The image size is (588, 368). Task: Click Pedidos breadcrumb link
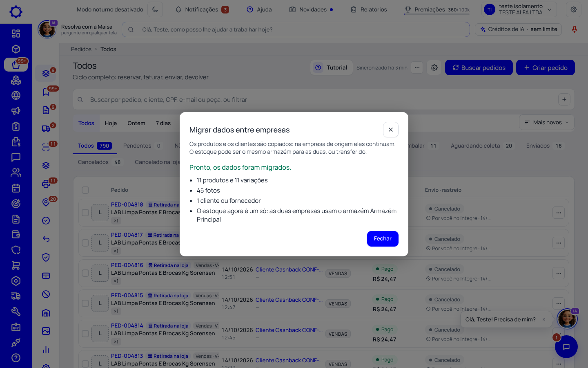click(x=81, y=49)
